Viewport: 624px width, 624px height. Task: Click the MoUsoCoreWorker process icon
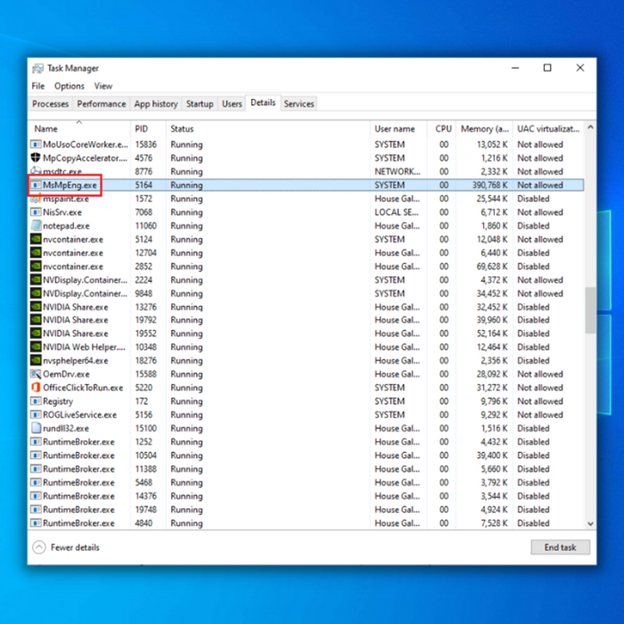pos(36,144)
